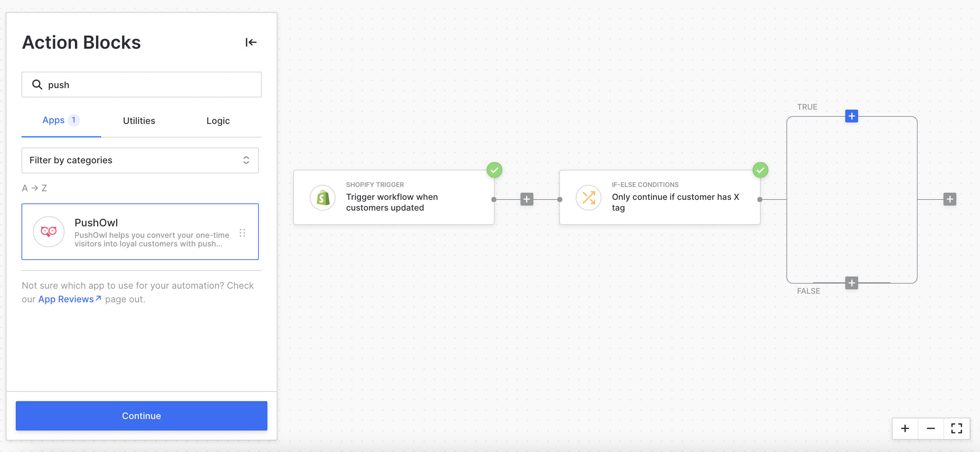Fit workflow to screen with fullscreen icon
The image size is (980, 452).
[x=956, y=428]
